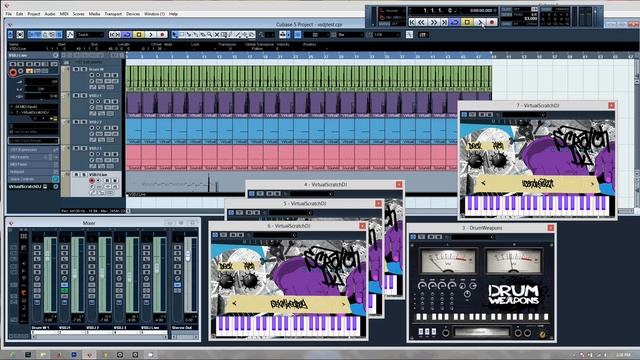Select the Line tool

click(x=238, y=35)
